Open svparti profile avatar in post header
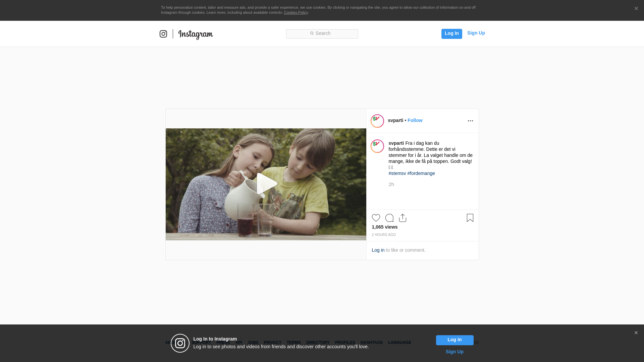The width and height of the screenshot is (644, 362). (377, 121)
